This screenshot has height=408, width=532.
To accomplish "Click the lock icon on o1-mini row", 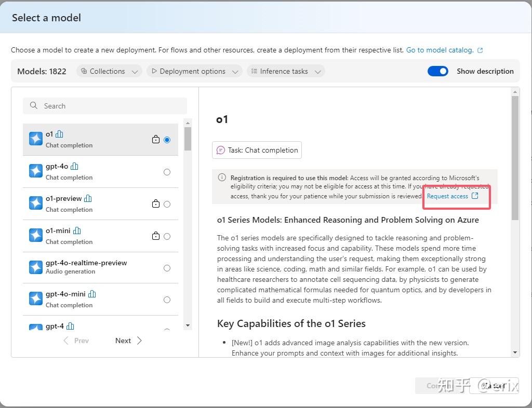I will (155, 236).
